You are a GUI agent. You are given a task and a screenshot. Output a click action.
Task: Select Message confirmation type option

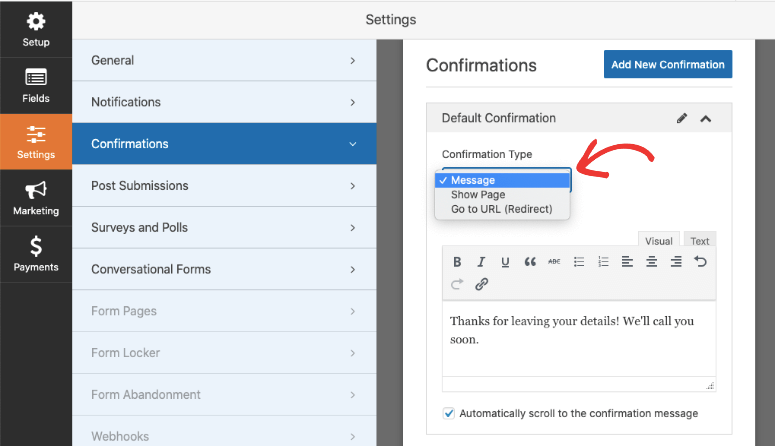[x=502, y=180]
